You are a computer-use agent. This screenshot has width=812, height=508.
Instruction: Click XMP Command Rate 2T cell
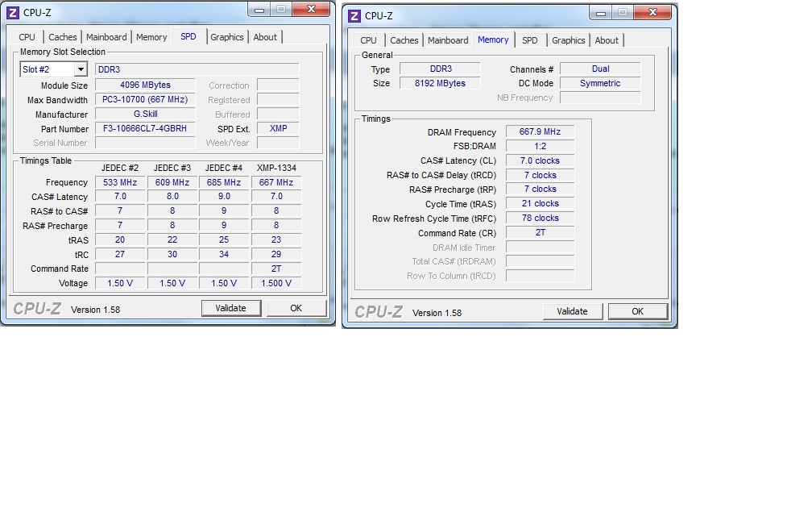click(x=276, y=269)
